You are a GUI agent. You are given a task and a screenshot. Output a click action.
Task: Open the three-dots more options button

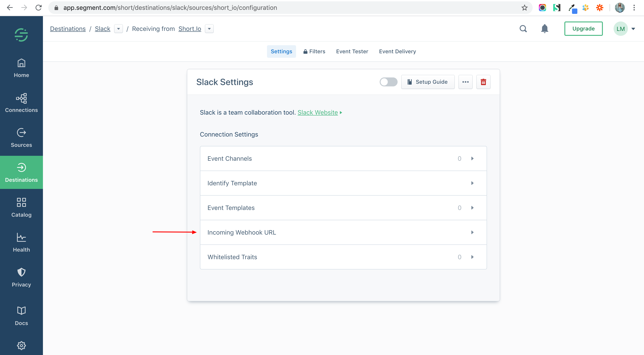[x=465, y=82]
